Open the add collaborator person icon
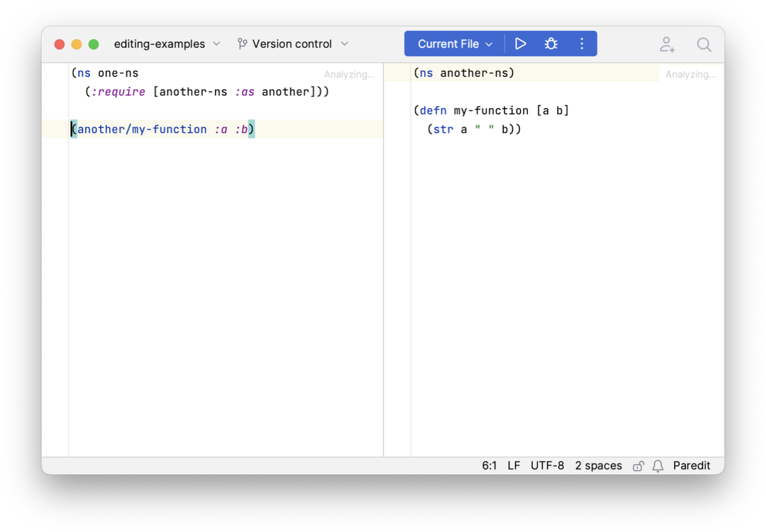This screenshot has width=766, height=532. 667,44
